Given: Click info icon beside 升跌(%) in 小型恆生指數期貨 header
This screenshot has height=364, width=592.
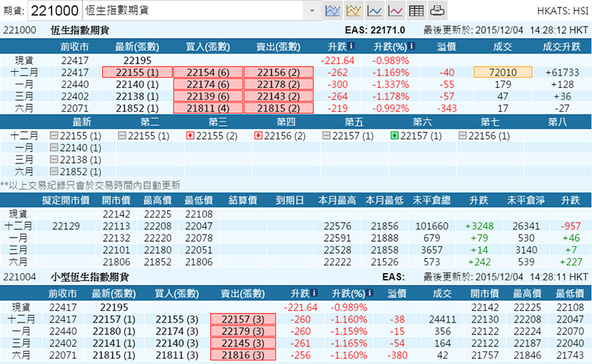Looking at the screenshot, I should click(x=369, y=293).
